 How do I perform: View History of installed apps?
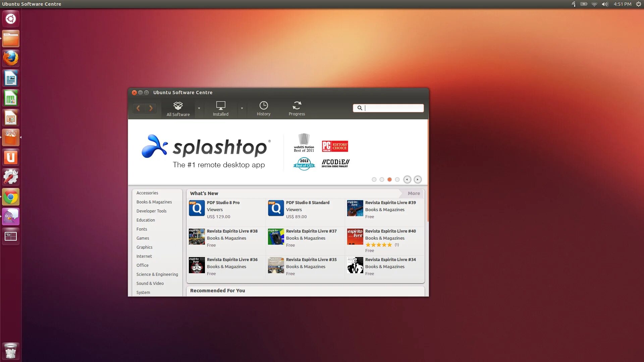pos(263,108)
